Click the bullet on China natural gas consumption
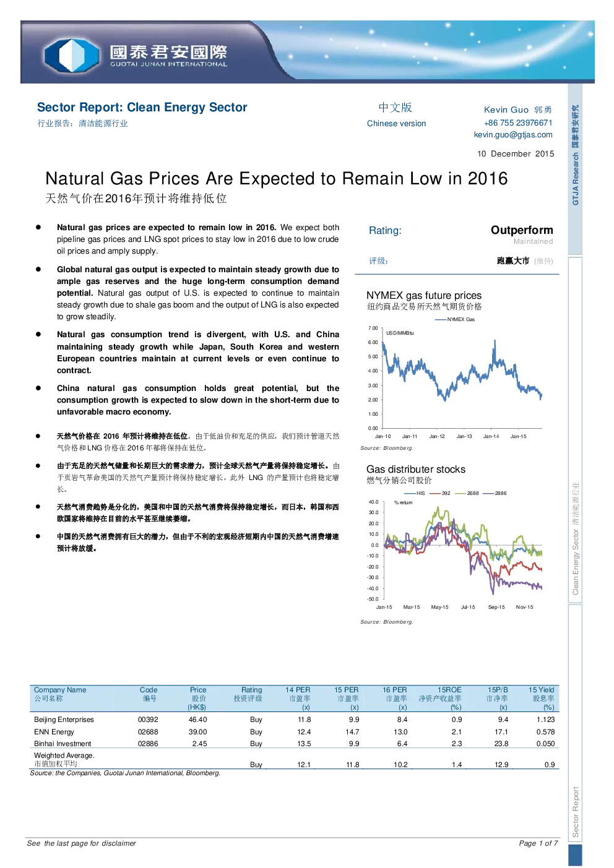The height and width of the screenshot is (868, 614). pos(198,400)
